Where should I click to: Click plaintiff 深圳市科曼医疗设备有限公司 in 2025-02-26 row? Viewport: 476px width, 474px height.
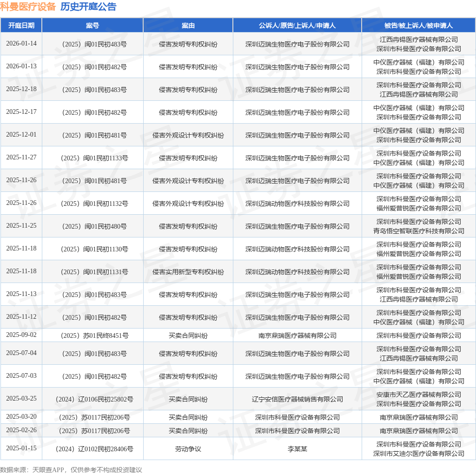point(297,431)
